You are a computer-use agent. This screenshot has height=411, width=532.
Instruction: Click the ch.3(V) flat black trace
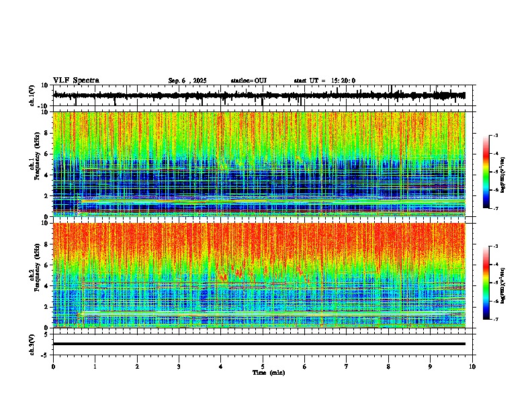(x=259, y=344)
